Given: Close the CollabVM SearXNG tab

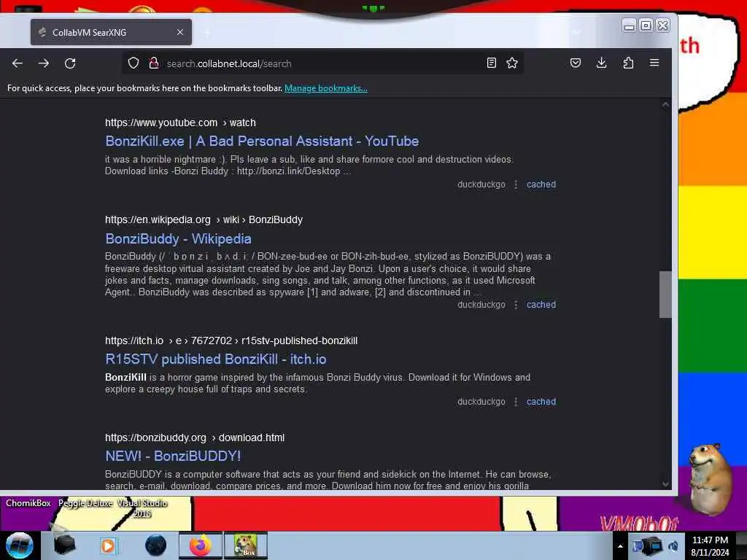Looking at the screenshot, I should point(180,32).
